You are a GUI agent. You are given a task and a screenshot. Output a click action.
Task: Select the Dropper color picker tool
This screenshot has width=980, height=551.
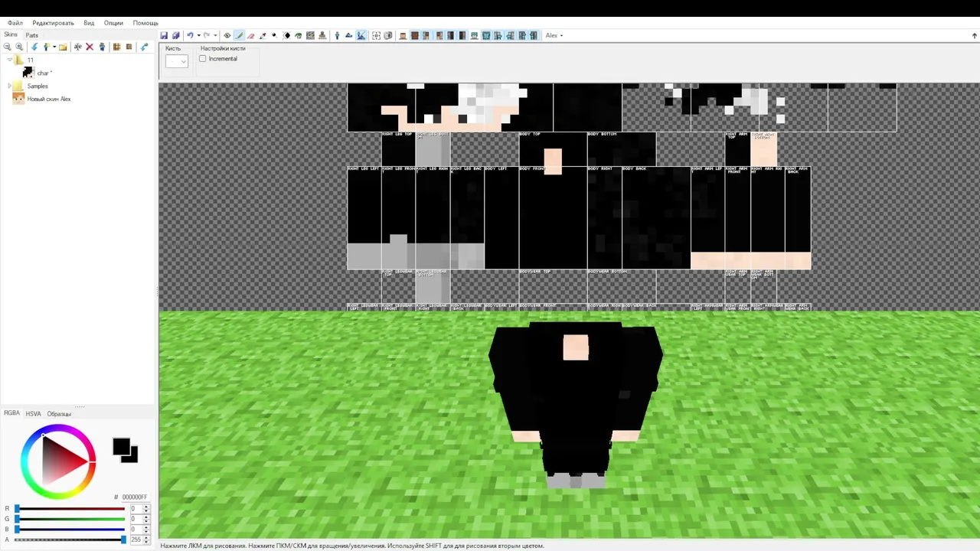pyautogui.click(x=263, y=35)
